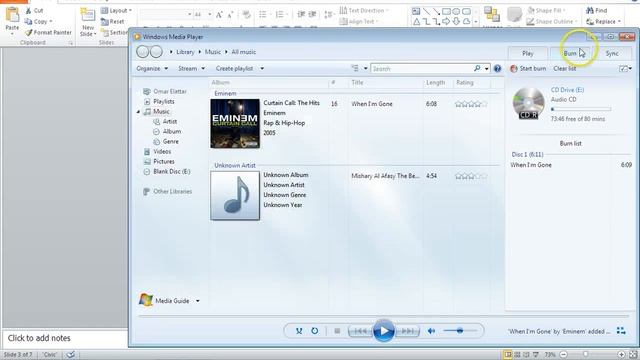Viewport: 640px width, 360px height.
Task: Play the selected song
Action: coord(384,331)
